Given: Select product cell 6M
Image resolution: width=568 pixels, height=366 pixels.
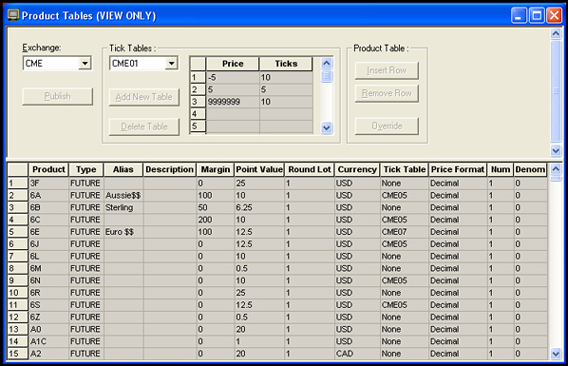Looking at the screenshot, I should coord(49,269).
